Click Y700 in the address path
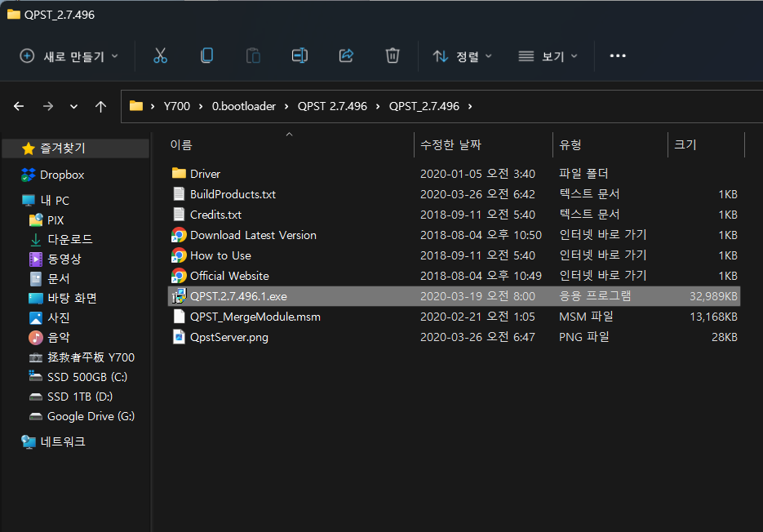This screenshot has width=763, height=532. tap(176, 106)
